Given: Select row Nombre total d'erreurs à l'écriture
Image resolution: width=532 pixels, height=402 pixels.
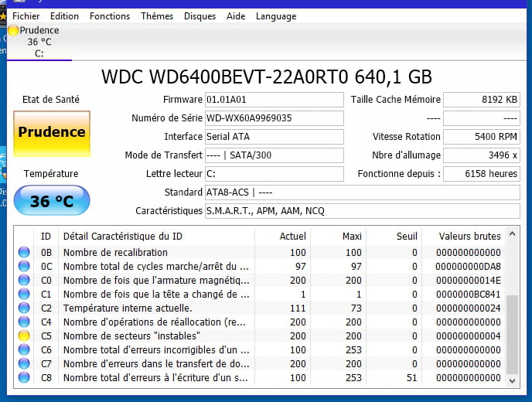Looking at the screenshot, I should pos(260,377).
